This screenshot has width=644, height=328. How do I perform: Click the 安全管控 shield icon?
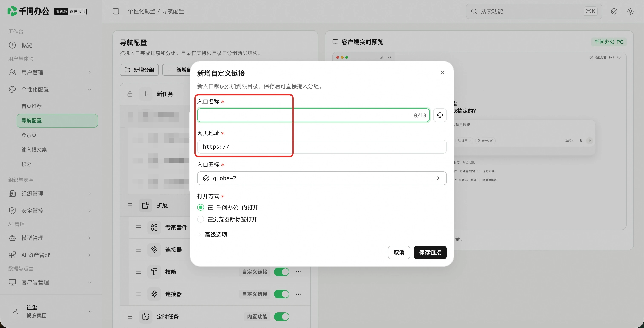[12, 210]
